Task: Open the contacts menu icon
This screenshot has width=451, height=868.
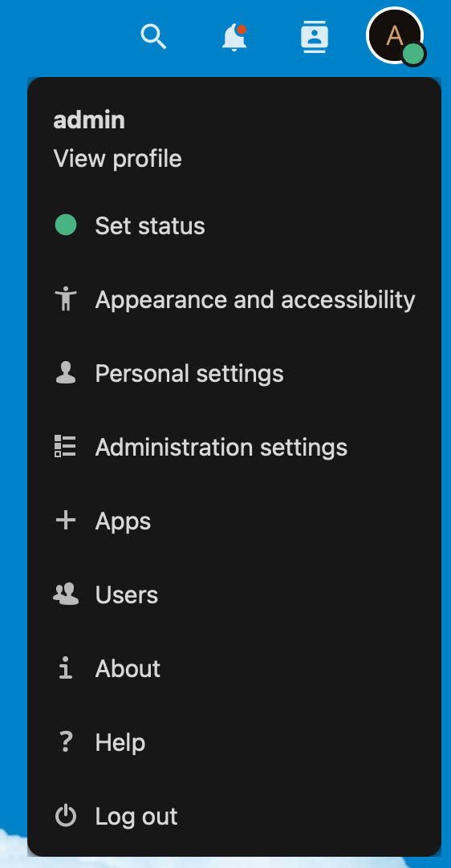Action: point(314,37)
